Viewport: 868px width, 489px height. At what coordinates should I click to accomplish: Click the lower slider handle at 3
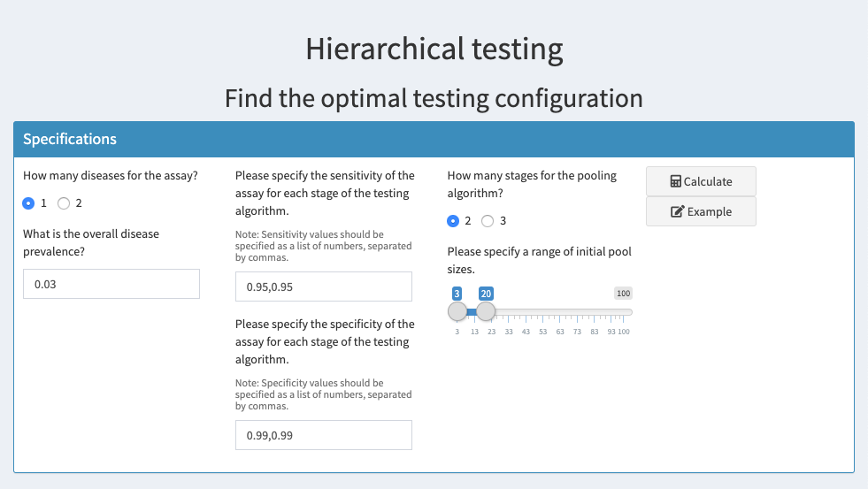457,311
